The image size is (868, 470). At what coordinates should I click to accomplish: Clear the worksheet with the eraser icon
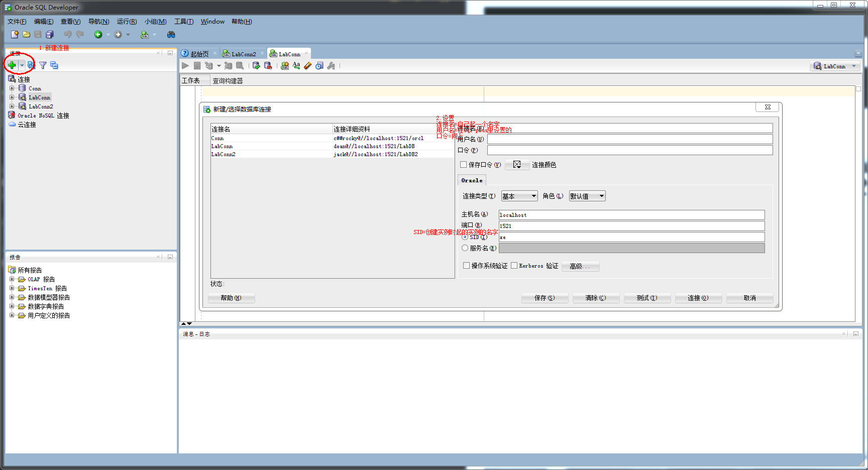[x=308, y=66]
